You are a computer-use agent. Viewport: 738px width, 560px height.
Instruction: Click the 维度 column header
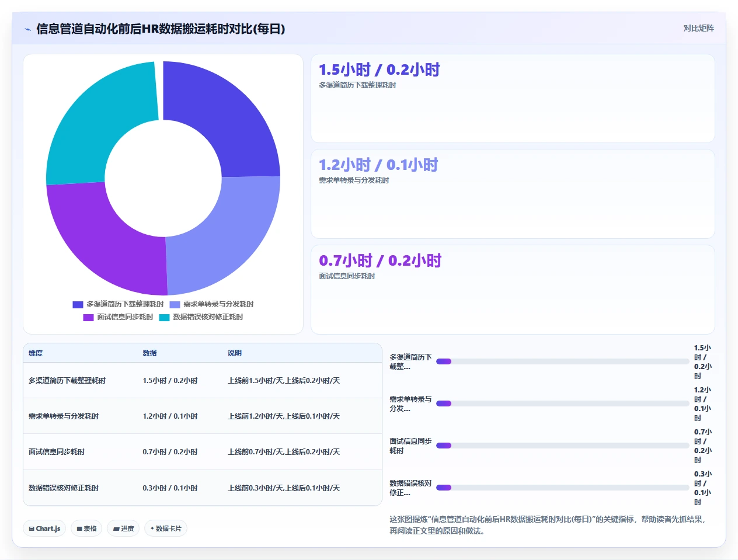pos(36,353)
